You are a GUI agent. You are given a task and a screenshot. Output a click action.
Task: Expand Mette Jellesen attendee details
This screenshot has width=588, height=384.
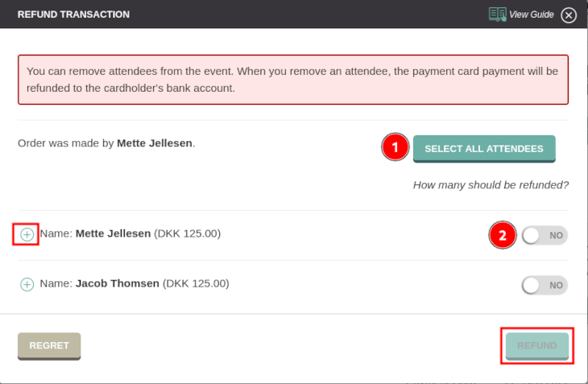tap(27, 234)
